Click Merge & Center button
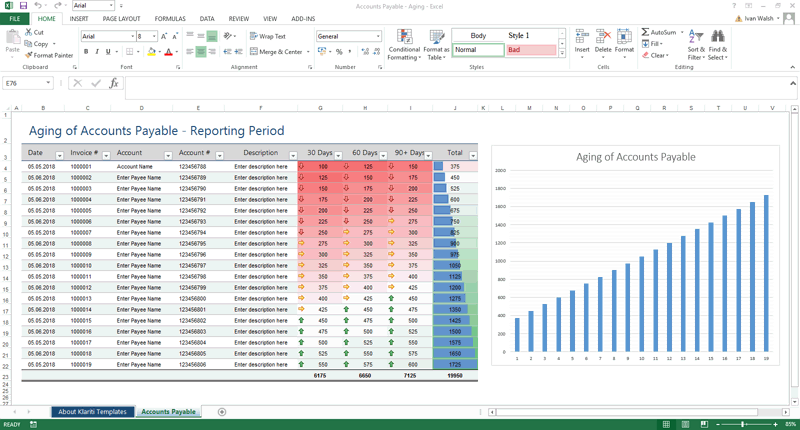The image size is (800, 430). 275,52
